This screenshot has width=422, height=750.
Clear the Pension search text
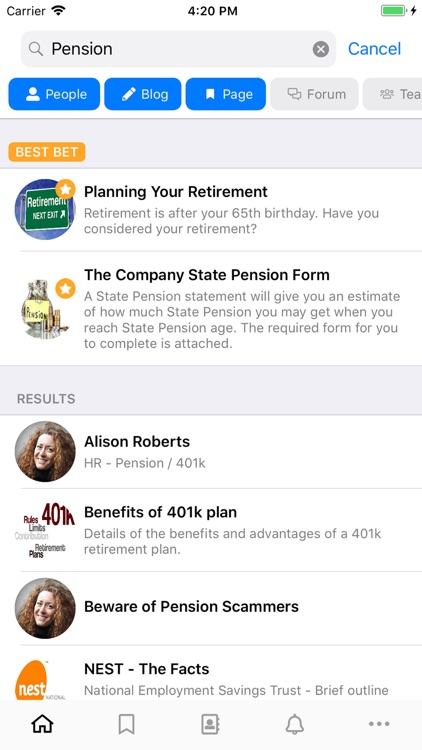(x=321, y=49)
